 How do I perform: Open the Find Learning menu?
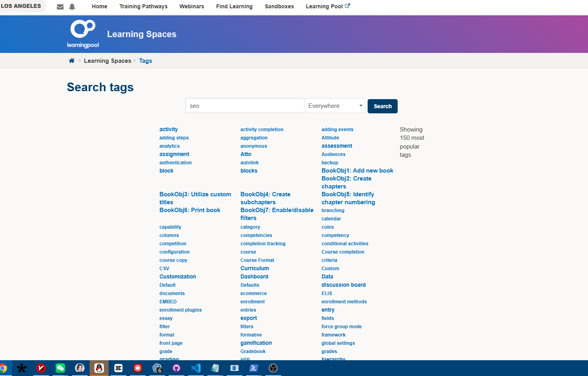click(x=234, y=6)
